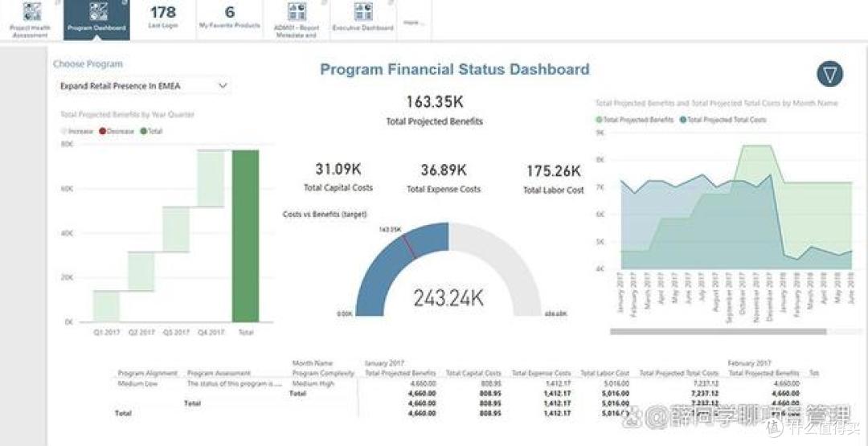Click the January 2017 axis label on chart
The height and width of the screenshot is (446, 868).
[x=620, y=293]
